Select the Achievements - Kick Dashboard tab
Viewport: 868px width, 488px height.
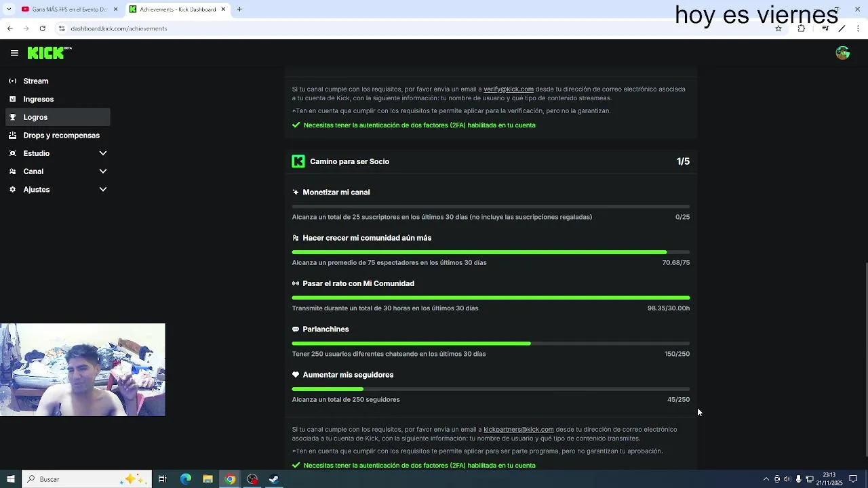(x=178, y=9)
